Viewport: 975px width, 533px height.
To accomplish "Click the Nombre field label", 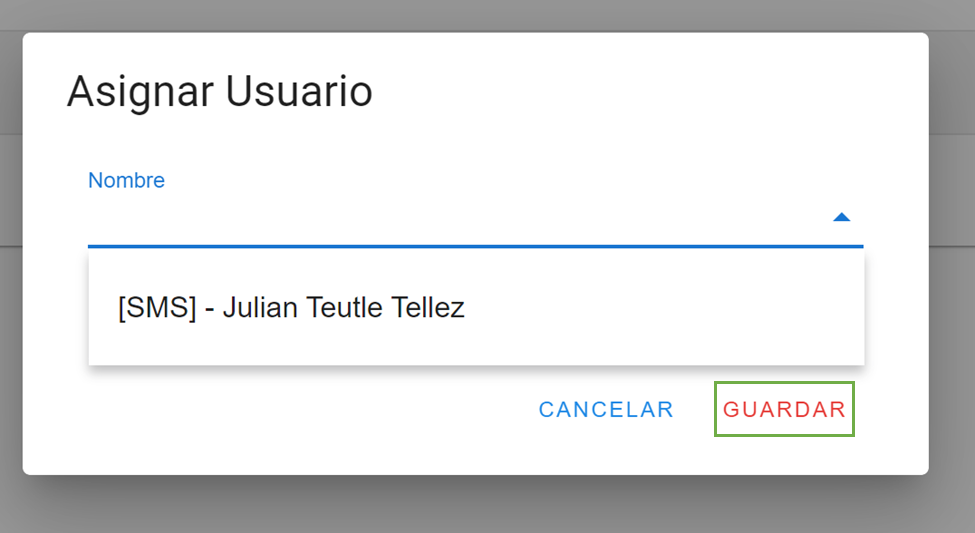I will [x=126, y=181].
